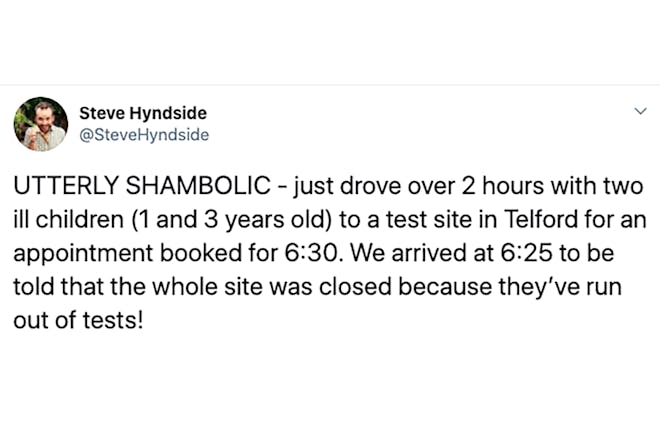
Task: Click Steve Hyndside's profile avatar photo
Action: click(x=41, y=124)
